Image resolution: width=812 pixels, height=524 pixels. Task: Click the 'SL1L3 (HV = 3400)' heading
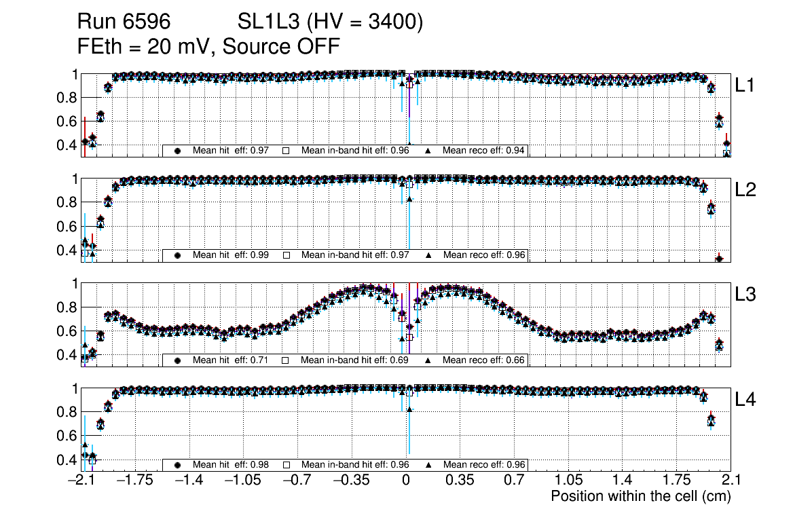pyautogui.click(x=330, y=22)
